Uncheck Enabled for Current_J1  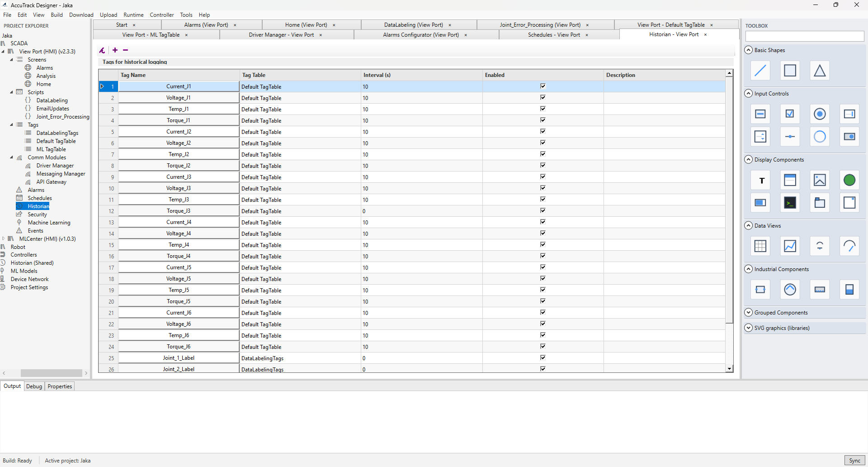[x=543, y=86]
